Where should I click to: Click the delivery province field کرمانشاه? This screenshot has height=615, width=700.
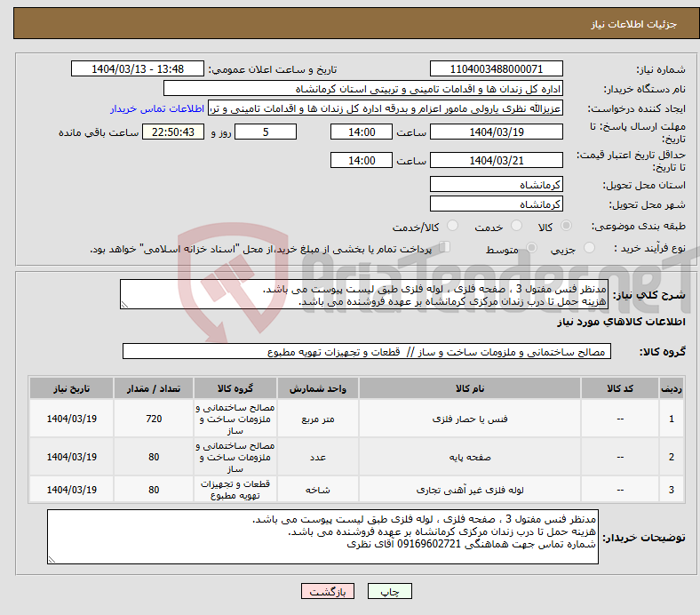click(496, 185)
